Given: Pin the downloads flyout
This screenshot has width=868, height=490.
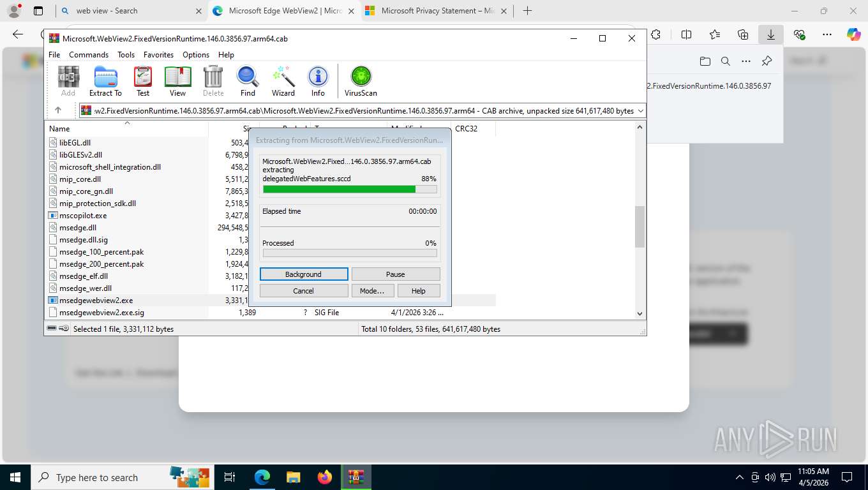Looking at the screenshot, I should click(767, 61).
